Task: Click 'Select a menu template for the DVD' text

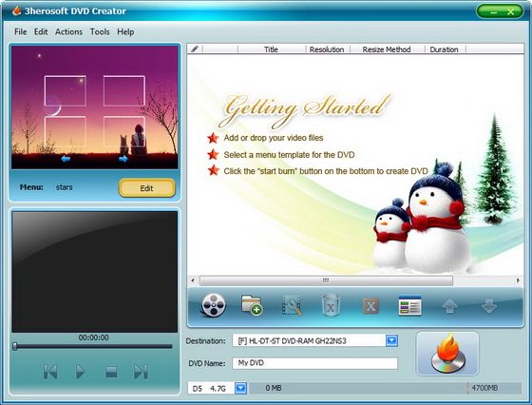Action: point(289,155)
